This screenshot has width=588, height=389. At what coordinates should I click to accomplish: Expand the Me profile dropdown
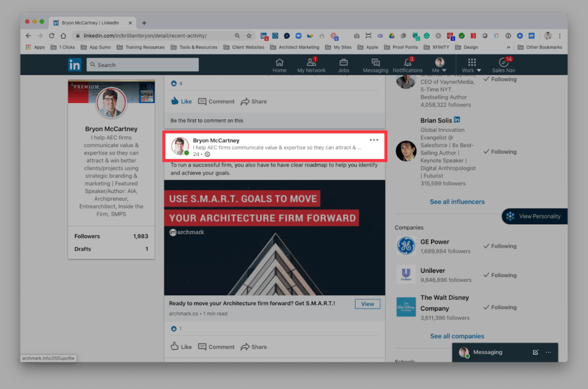coord(439,65)
